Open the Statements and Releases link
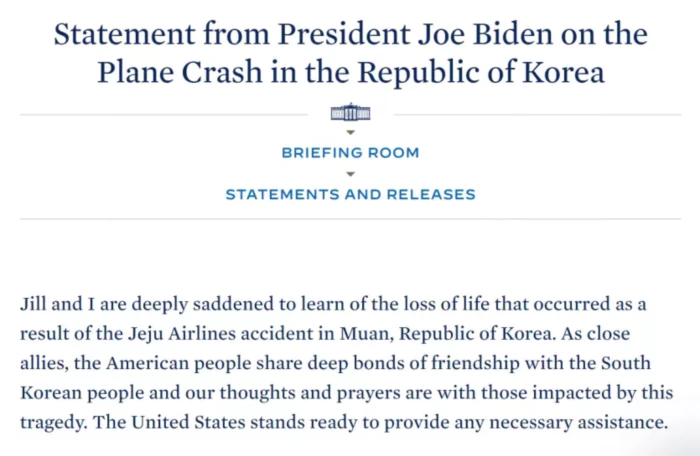 (x=350, y=194)
